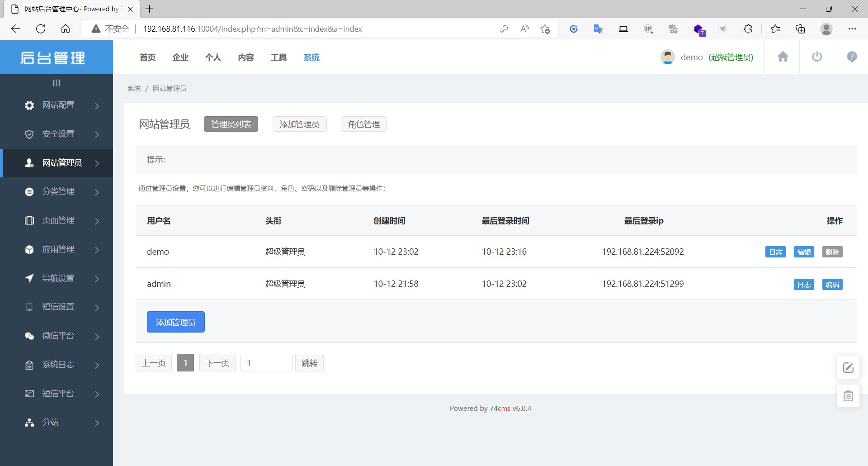View 日志 for admin user

(804, 285)
